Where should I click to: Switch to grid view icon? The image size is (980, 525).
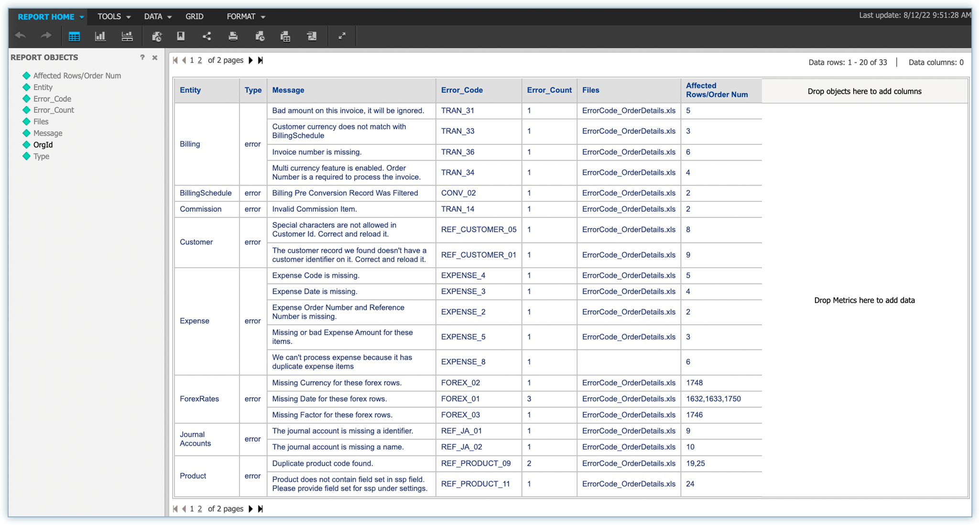[74, 36]
